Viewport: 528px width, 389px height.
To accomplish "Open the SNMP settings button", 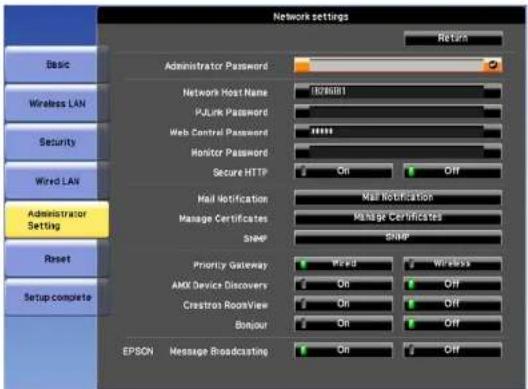I will (x=398, y=238).
